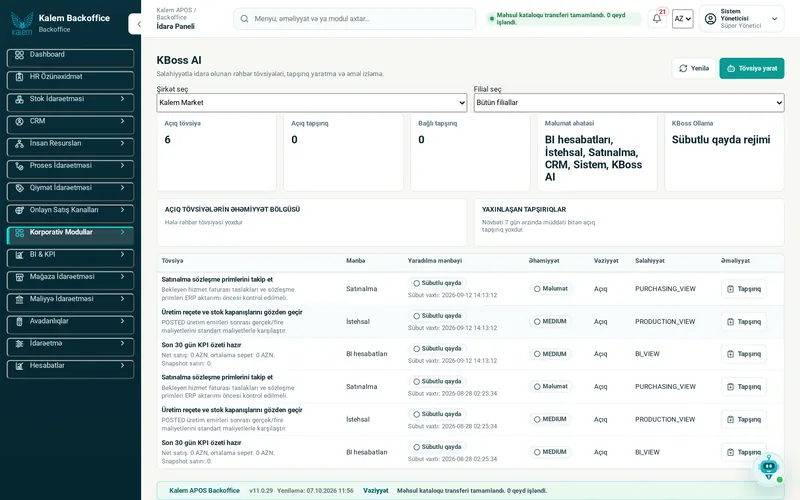Click the Kalem logo icon
Image resolution: width=800 pixels, height=500 pixels.
point(21,23)
